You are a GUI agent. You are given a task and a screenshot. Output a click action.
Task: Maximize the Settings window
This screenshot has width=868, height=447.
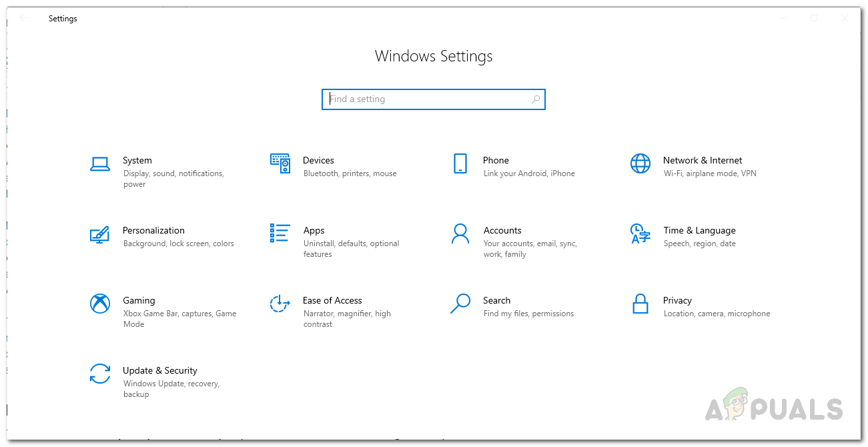pyautogui.click(x=814, y=18)
